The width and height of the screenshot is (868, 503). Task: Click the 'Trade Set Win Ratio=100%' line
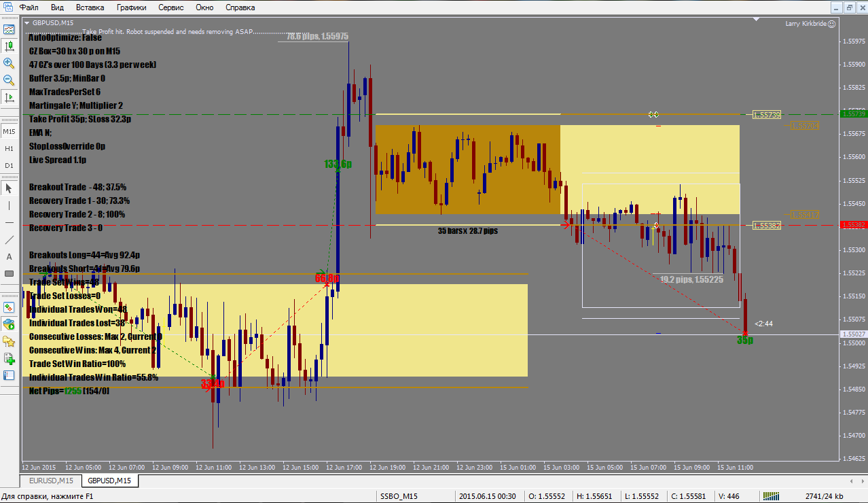tap(77, 364)
